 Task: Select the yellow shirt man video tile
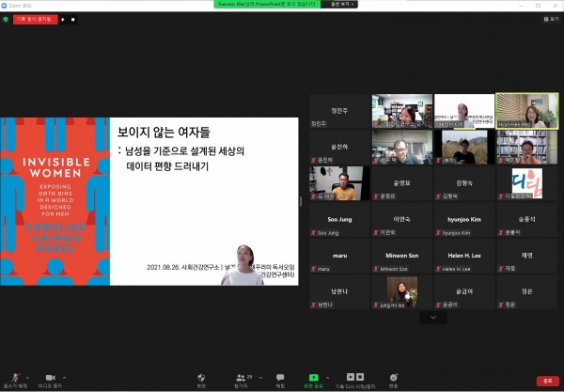pos(339,183)
